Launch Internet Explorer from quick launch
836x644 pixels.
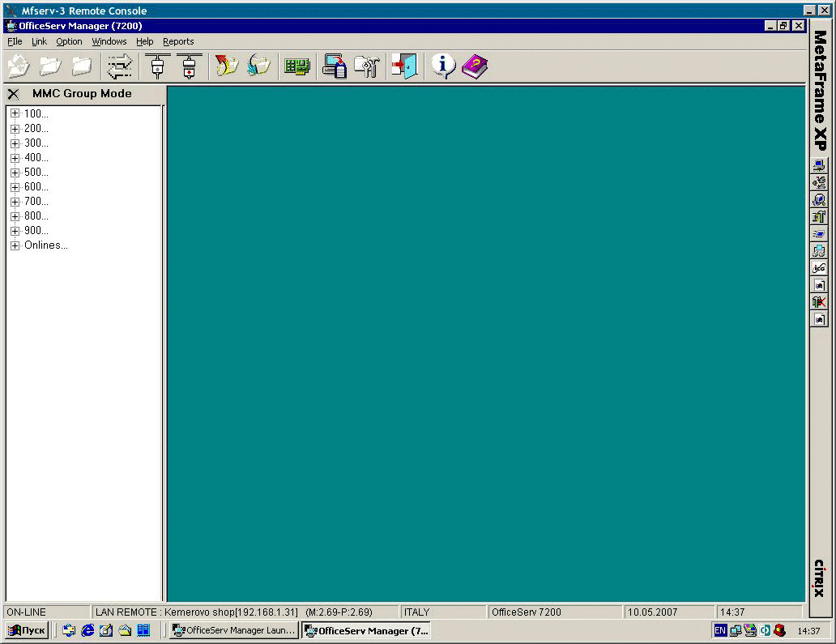pos(87,631)
